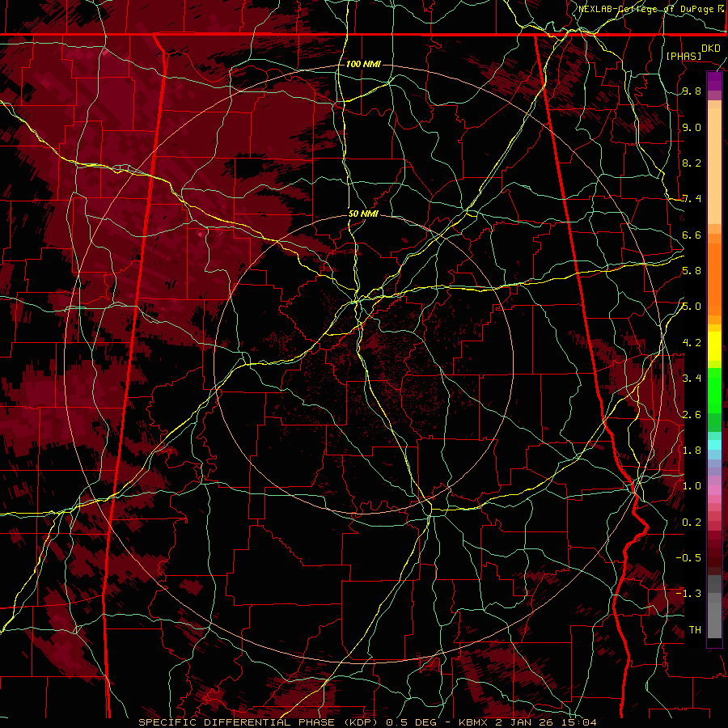This screenshot has width=728, height=728.
Task: Select the 4.2 scale value
Action: click(x=692, y=343)
